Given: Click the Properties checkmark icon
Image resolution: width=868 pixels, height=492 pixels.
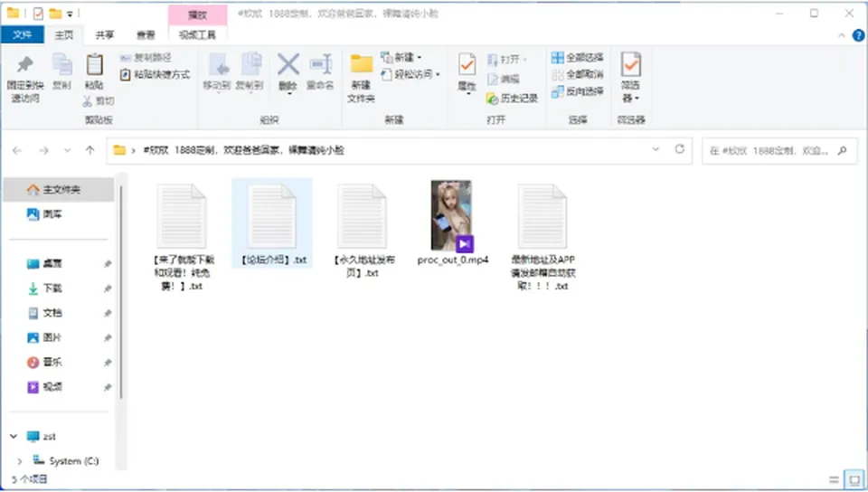Looking at the screenshot, I should click(467, 65).
